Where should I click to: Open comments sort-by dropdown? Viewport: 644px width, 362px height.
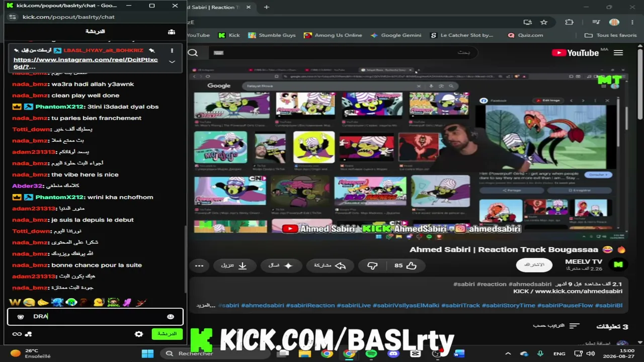pyautogui.click(x=556, y=326)
